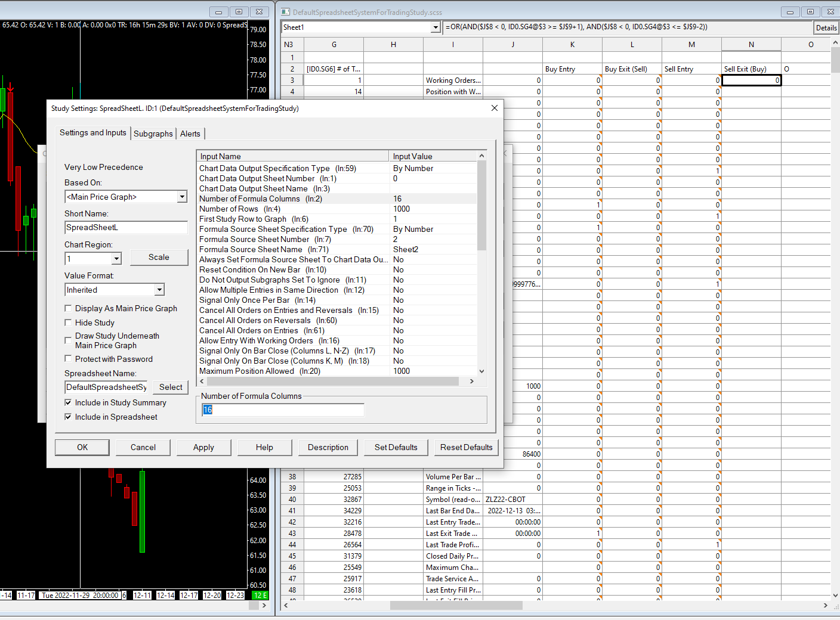Click the spreadsheet document icon in title bar
The height and width of the screenshot is (620, 840).
point(285,12)
